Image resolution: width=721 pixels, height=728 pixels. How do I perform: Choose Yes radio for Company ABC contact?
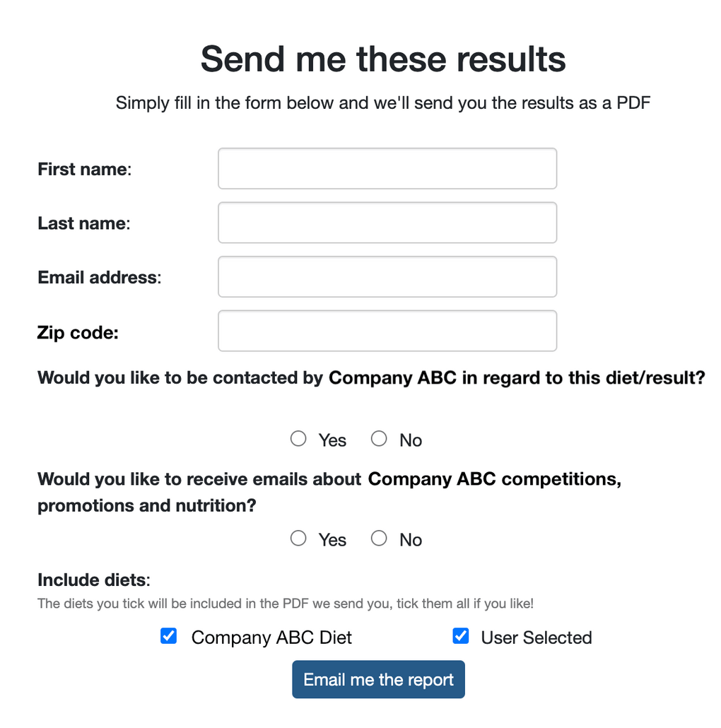[x=298, y=439]
